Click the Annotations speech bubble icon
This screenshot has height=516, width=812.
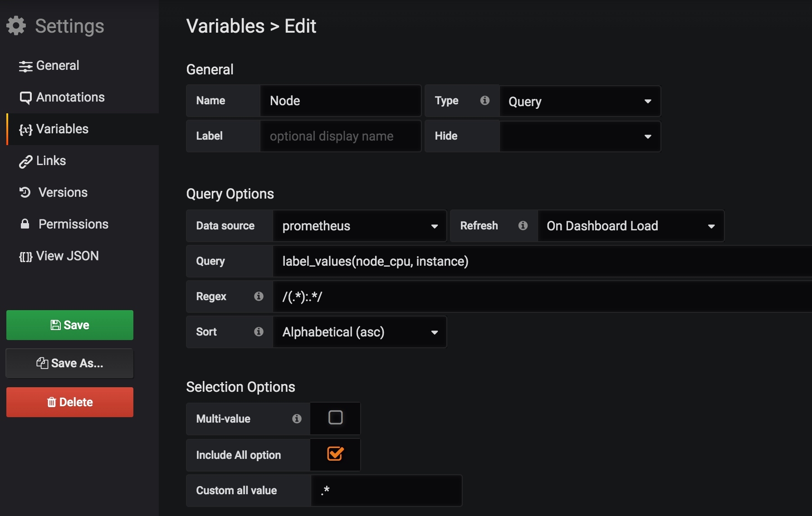point(25,97)
